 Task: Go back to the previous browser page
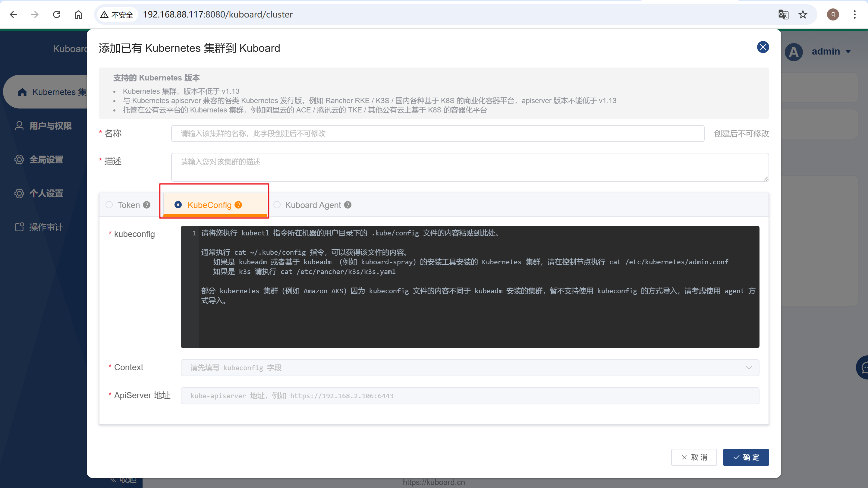[x=14, y=14]
